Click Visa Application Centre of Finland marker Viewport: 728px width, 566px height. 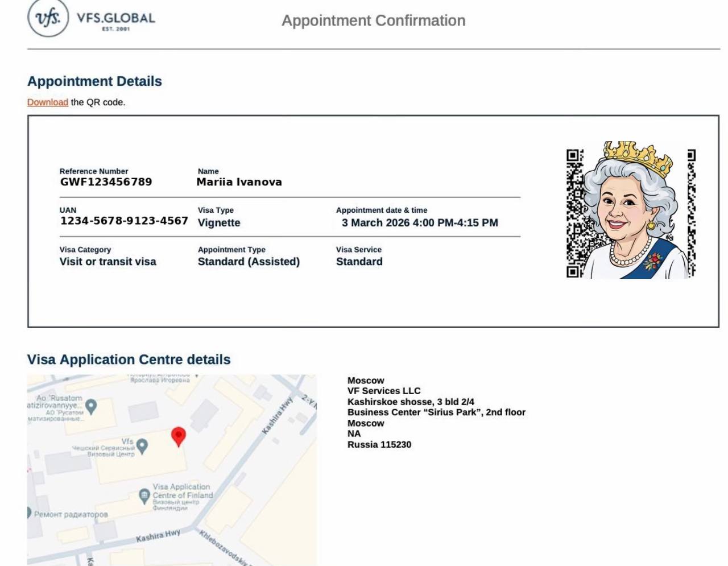coord(144,496)
